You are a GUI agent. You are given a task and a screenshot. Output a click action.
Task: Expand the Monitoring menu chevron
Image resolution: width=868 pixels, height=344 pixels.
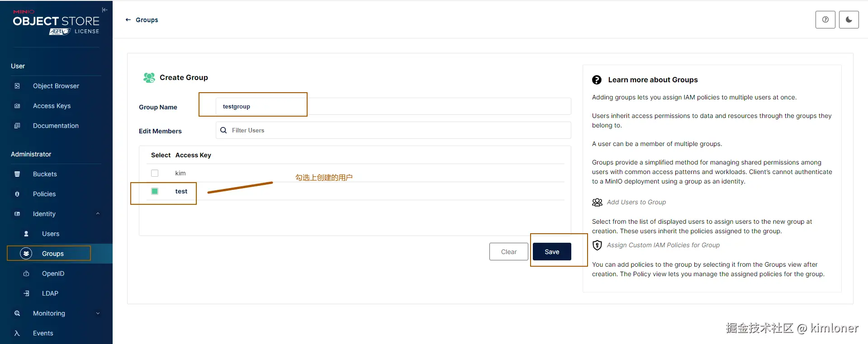point(98,313)
